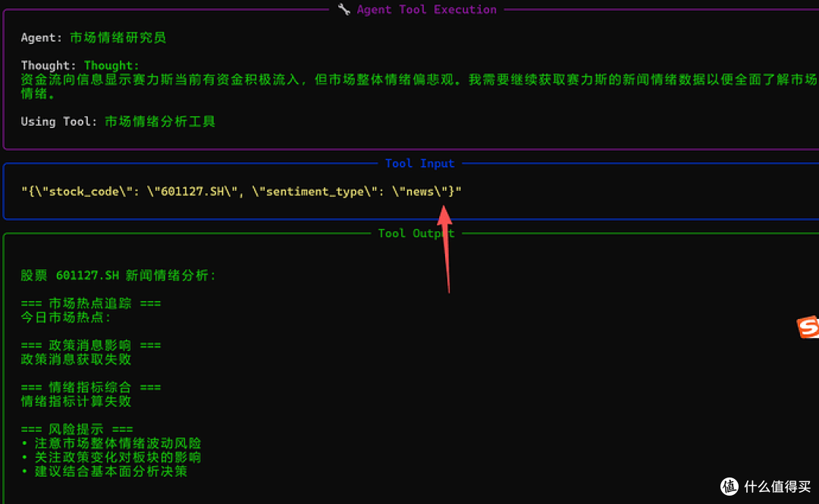Click the stock_code JSON input line

point(241,192)
